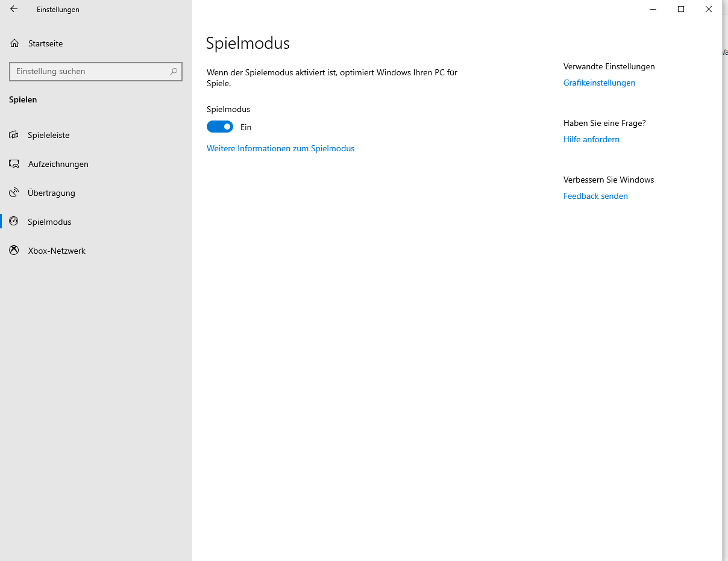
Task: Click the Startseite home icon
Action: point(14,43)
